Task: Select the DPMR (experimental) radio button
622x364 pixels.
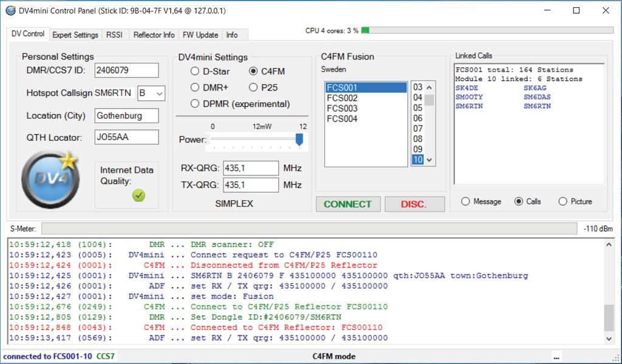Action: pyautogui.click(x=195, y=104)
